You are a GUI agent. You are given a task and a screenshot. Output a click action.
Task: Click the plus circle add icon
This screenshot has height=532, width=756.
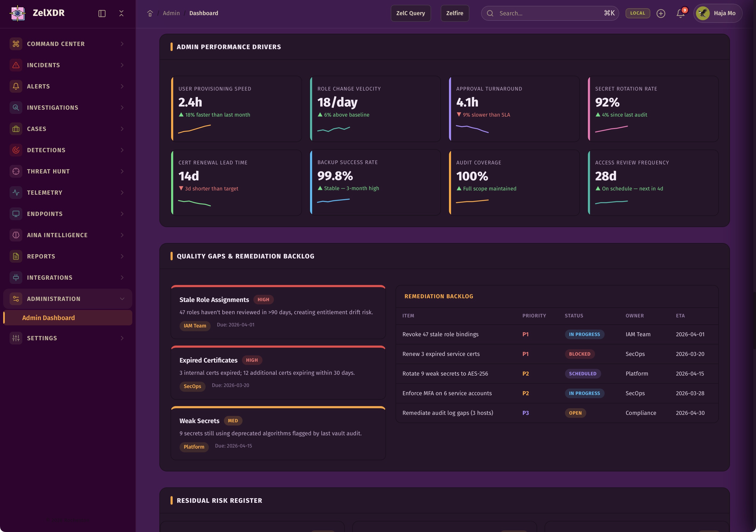coord(661,14)
